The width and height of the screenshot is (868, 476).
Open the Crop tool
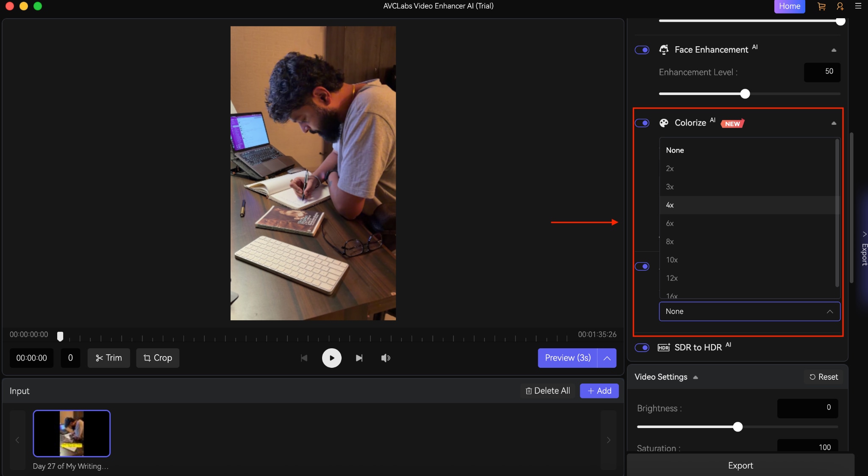(x=157, y=358)
